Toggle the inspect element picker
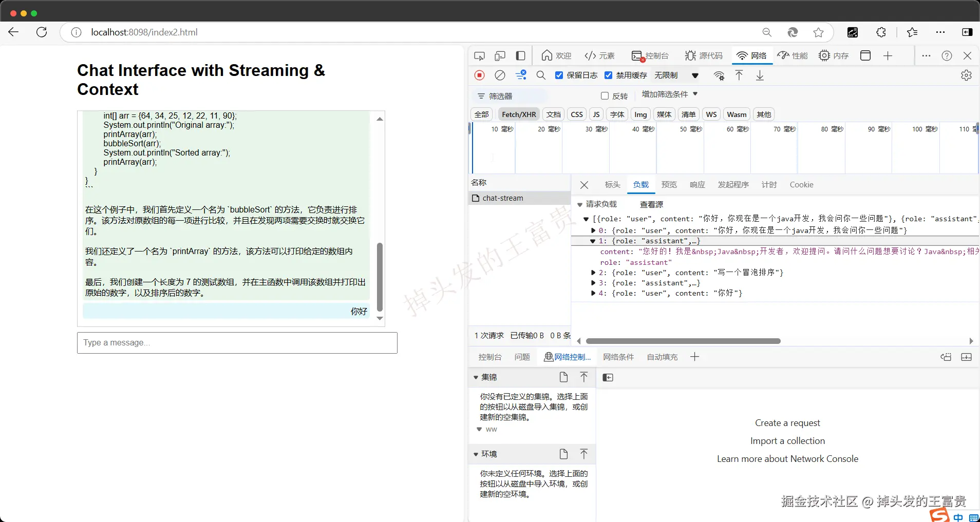 [x=480, y=55]
